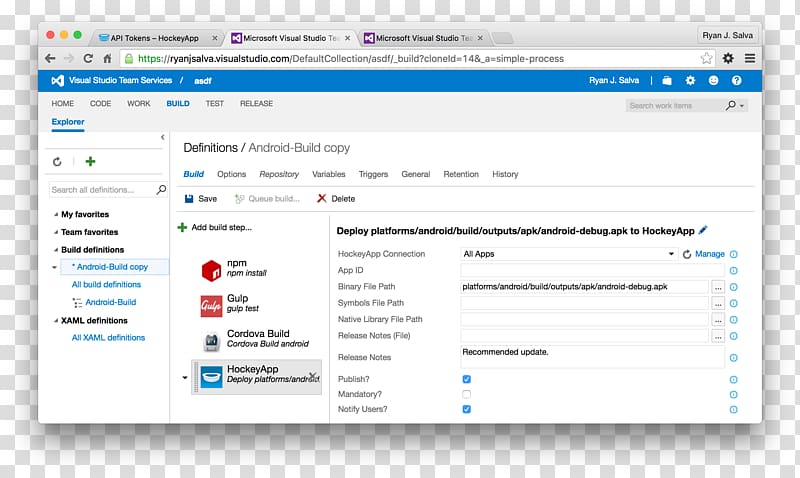Refresh the definitions list in the sidebar

coord(57,162)
